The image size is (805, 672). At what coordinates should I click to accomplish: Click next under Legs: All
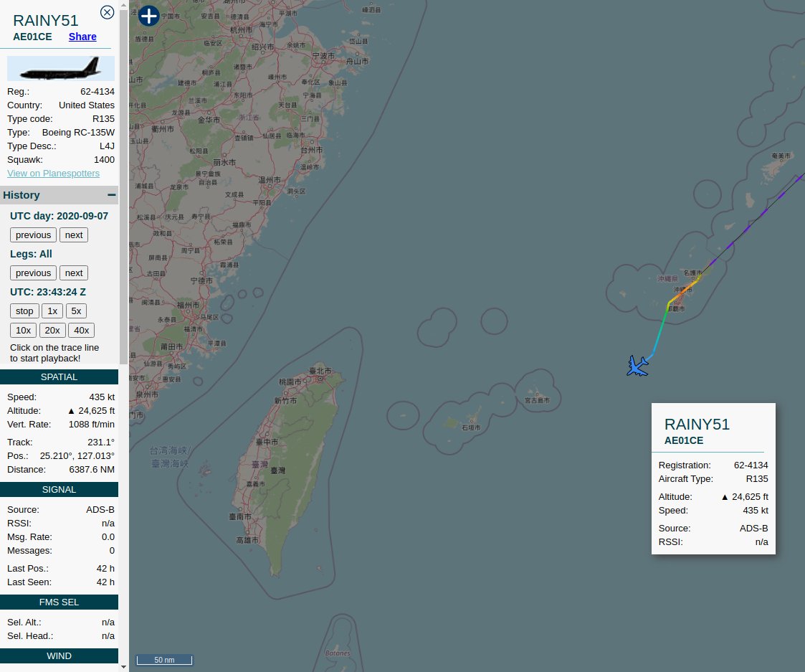(74, 273)
